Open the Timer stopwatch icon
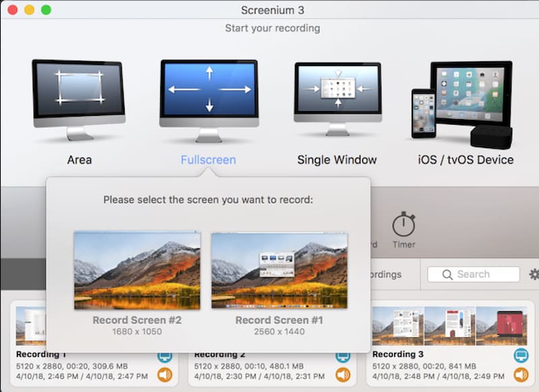The image size is (539, 392). point(404,224)
